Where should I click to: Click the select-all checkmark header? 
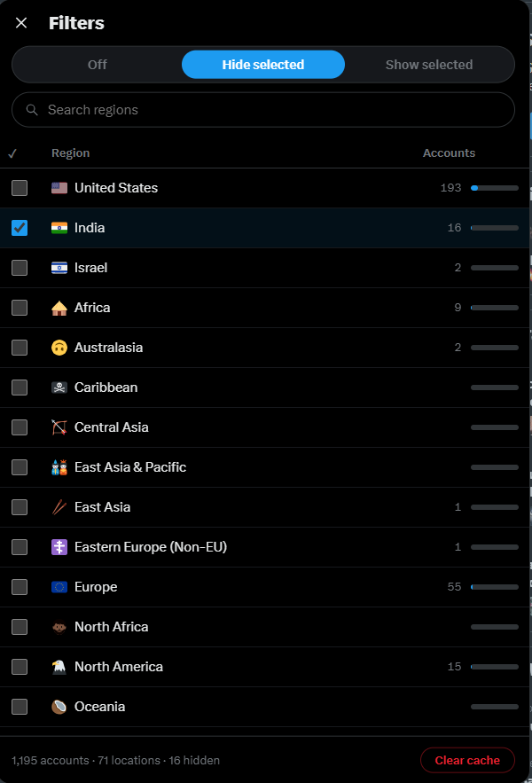[12, 153]
